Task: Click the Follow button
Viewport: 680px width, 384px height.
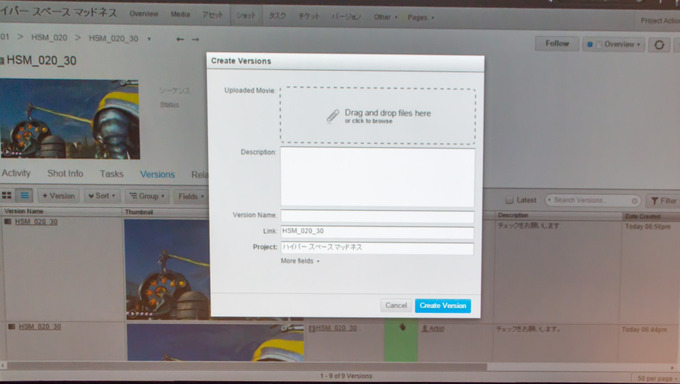Action: (557, 43)
